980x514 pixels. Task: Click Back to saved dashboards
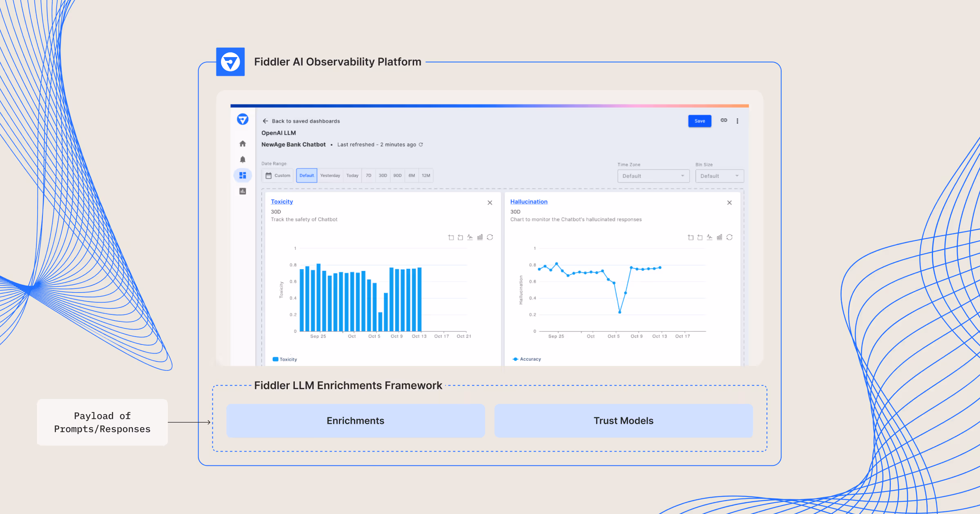coord(306,121)
